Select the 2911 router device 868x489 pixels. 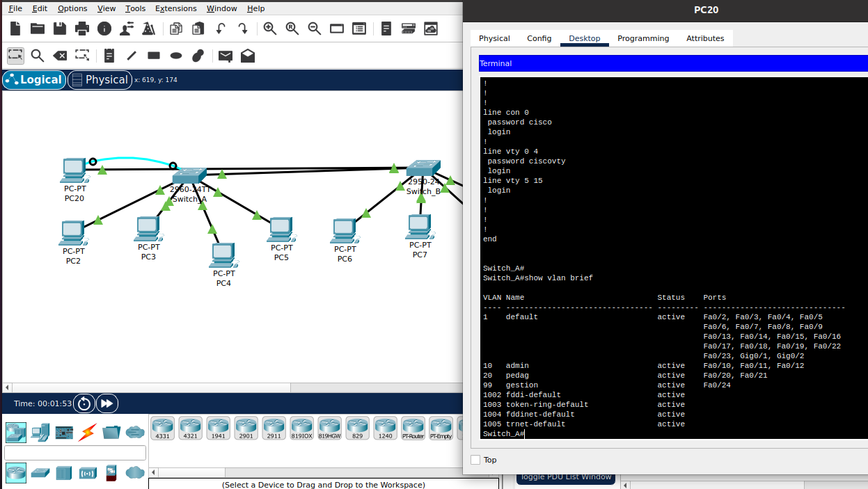click(x=274, y=428)
